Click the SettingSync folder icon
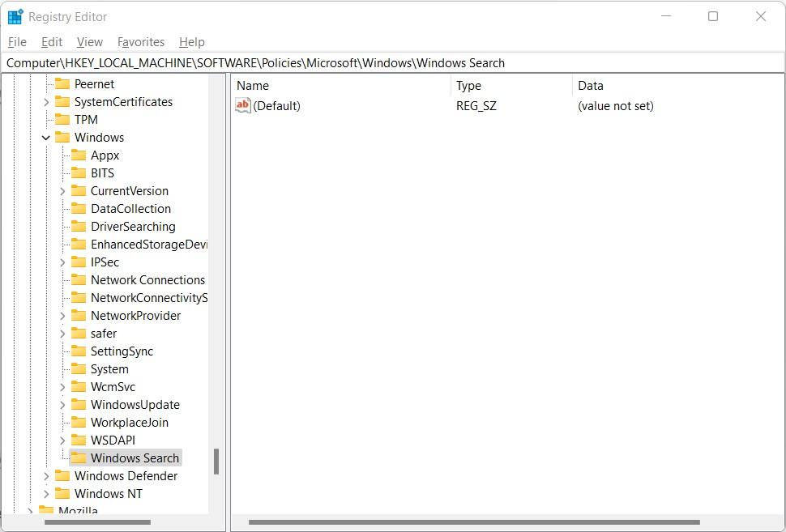The image size is (786, 532). [x=79, y=351]
